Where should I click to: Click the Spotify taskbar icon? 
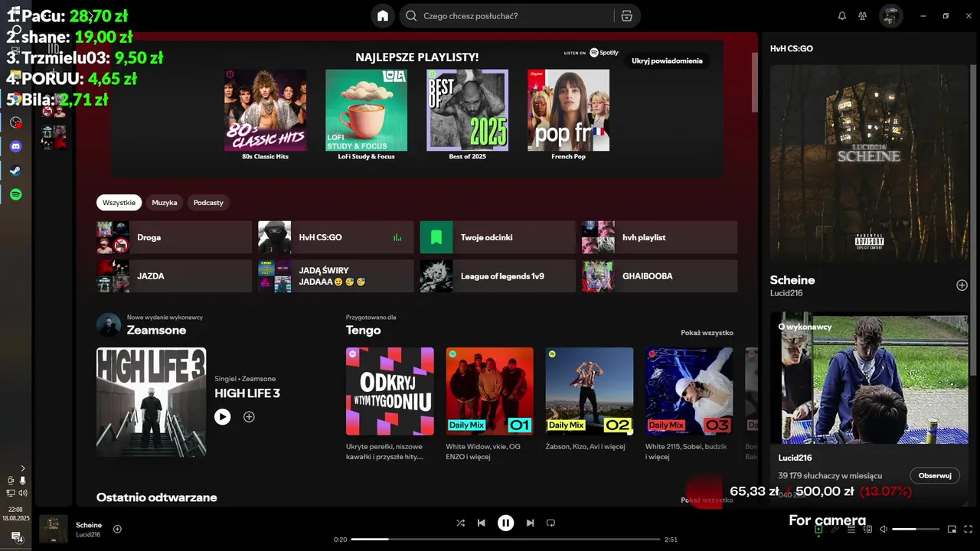15,195
